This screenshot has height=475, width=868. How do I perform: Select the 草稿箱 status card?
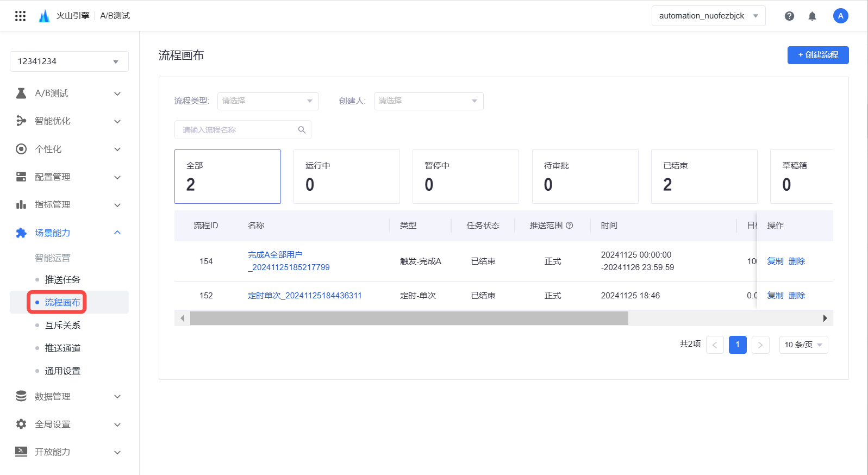click(x=802, y=177)
